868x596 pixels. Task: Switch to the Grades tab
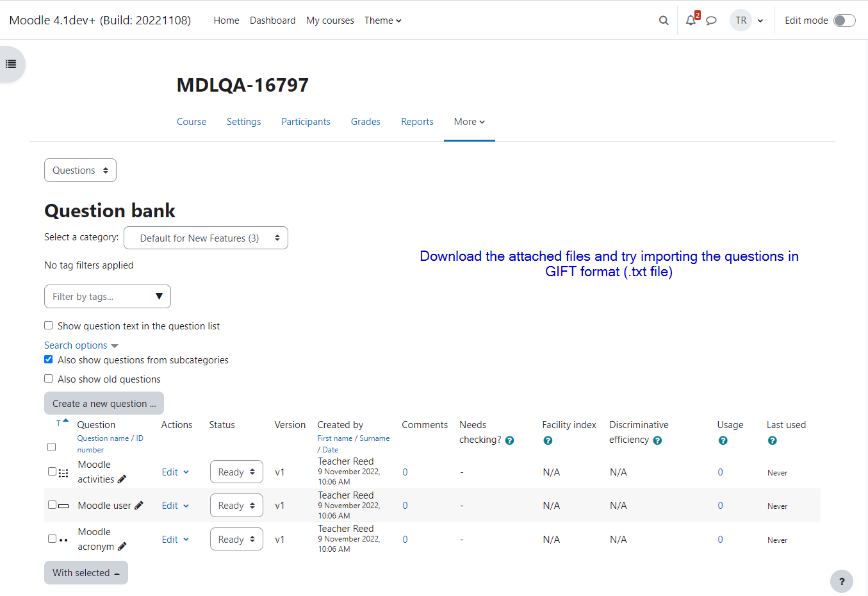(x=366, y=122)
